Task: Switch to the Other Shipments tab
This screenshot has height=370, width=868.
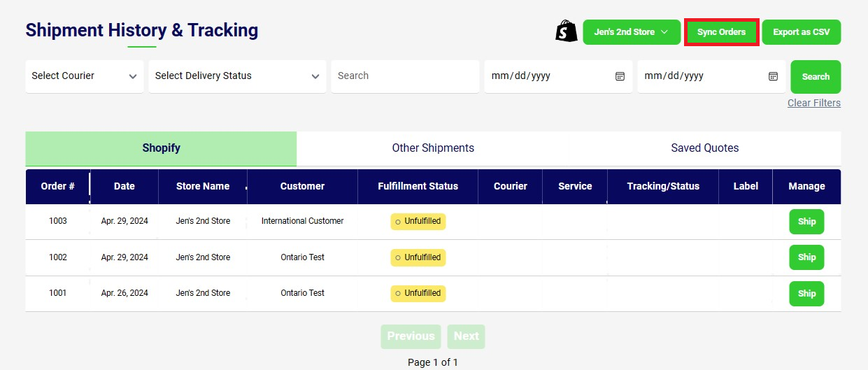Action: pos(433,148)
